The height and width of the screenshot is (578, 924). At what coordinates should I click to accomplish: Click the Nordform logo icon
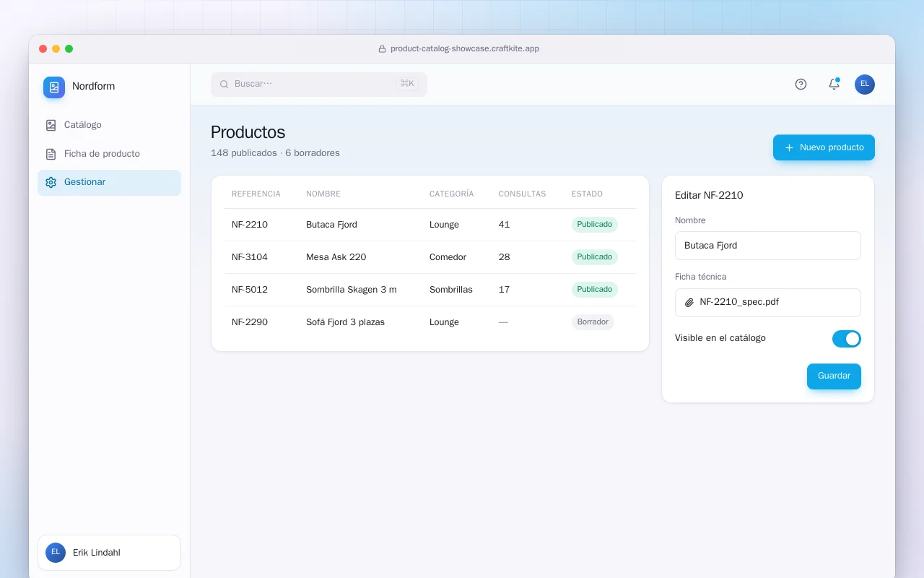54,87
